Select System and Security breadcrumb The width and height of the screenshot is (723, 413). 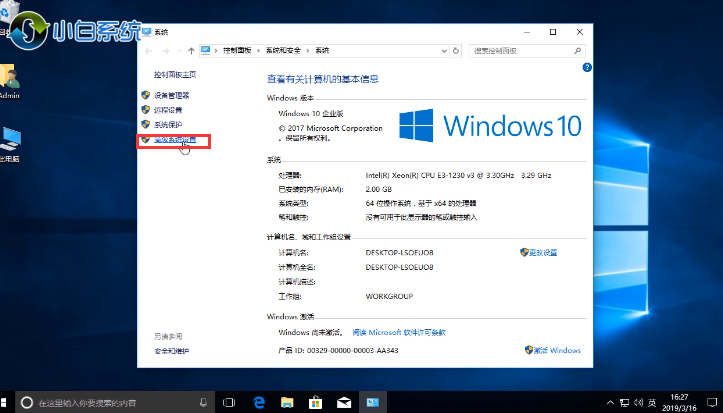tap(283, 51)
